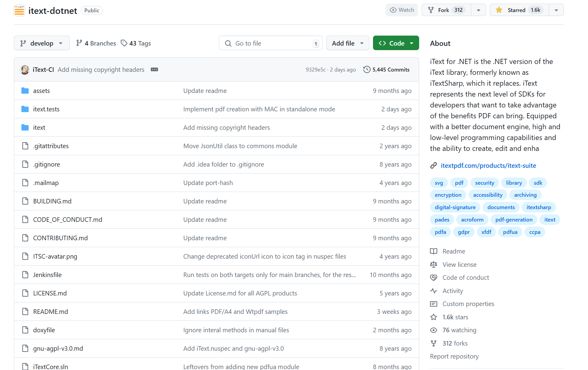Image resolution: width=588 pixels, height=370 pixels.
Task: Click the iText-CI author avatar
Action: coord(25,70)
